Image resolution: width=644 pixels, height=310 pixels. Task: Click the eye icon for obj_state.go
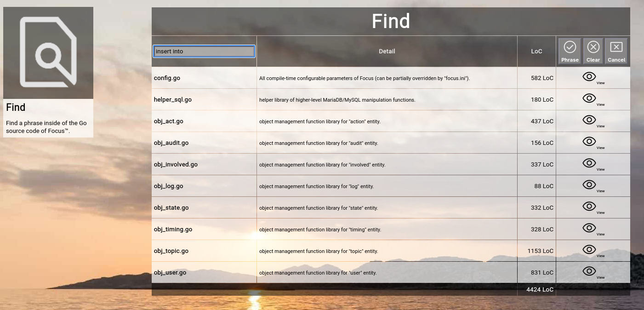pos(589,207)
